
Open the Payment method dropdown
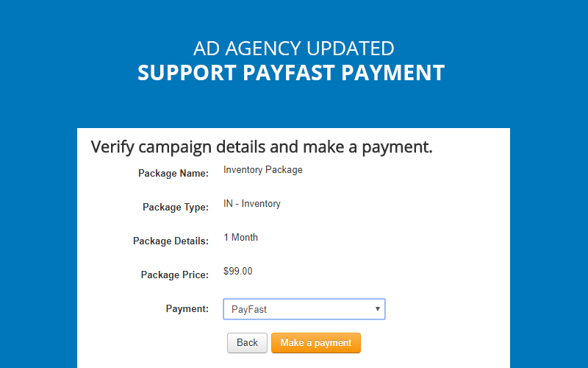pyautogui.click(x=304, y=309)
